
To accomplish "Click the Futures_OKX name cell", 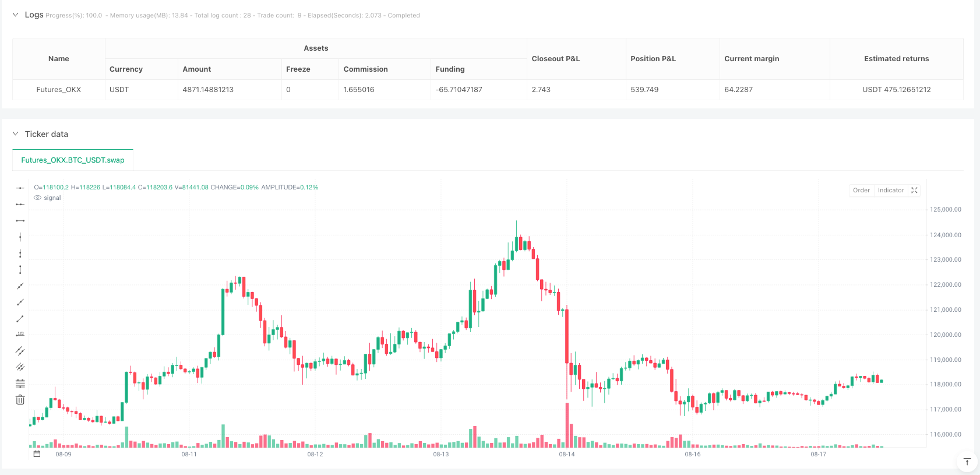I will tap(59, 90).
